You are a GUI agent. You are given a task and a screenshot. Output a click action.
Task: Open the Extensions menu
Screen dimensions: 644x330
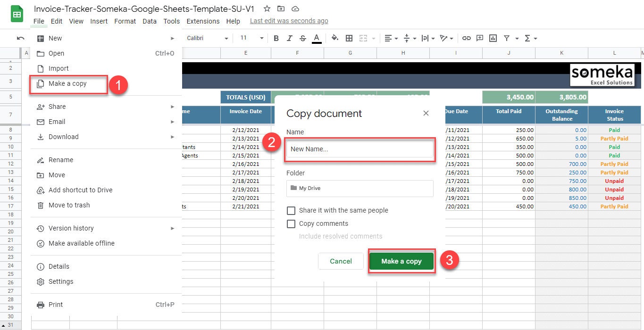point(203,21)
